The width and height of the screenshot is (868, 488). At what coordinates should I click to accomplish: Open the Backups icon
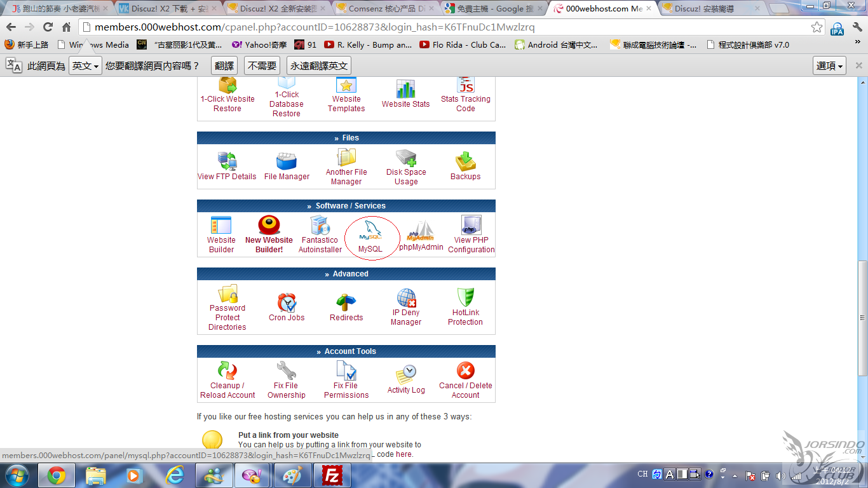[x=466, y=161]
